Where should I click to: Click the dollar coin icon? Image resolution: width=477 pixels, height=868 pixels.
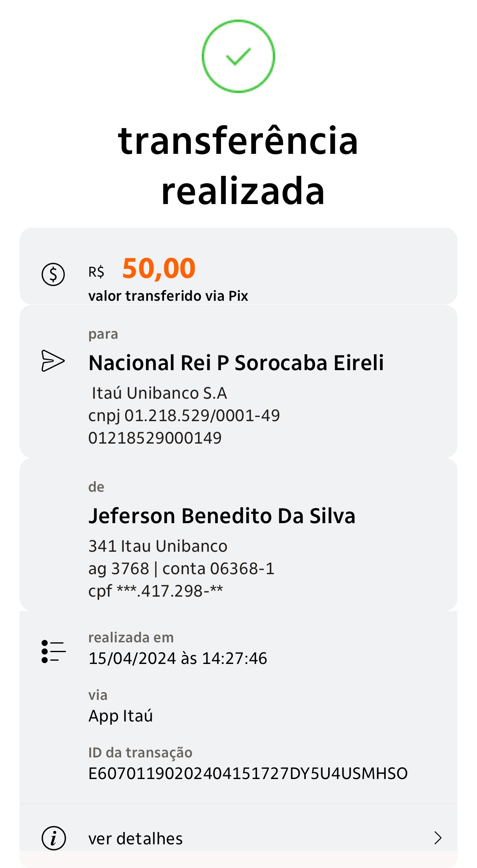pos(53,274)
